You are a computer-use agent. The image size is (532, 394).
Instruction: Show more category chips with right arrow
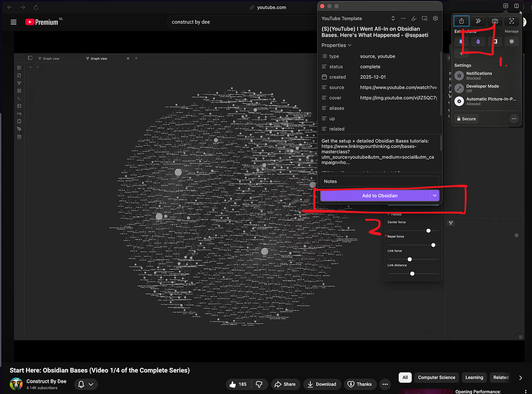[520, 378]
